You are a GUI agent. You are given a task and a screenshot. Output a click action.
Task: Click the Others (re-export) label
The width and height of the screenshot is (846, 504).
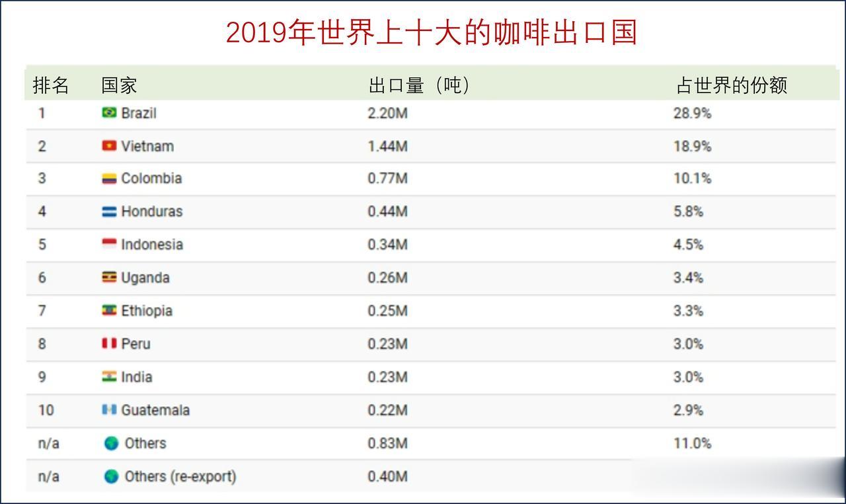[180, 476]
